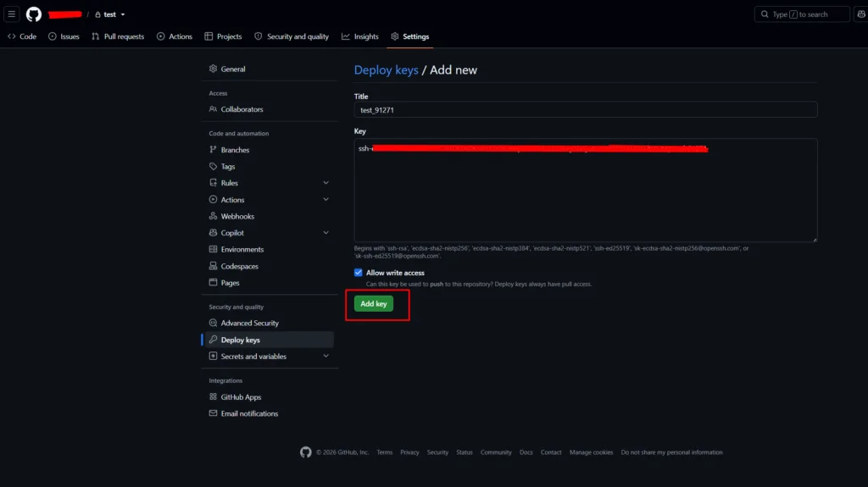This screenshot has height=487, width=868.
Task: Open the Code tab
Action: pos(22,36)
